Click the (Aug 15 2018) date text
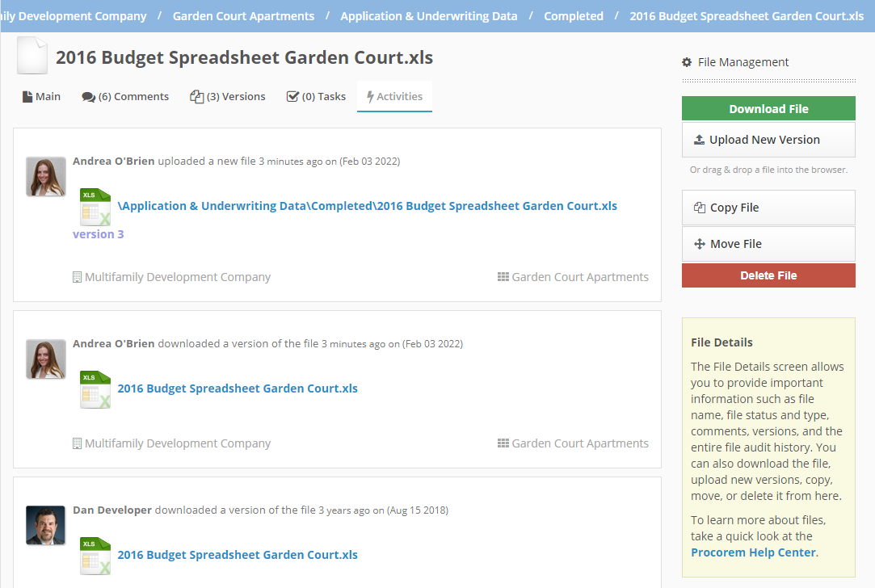Image resolution: width=875 pixels, height=588 pixels. 418,510
